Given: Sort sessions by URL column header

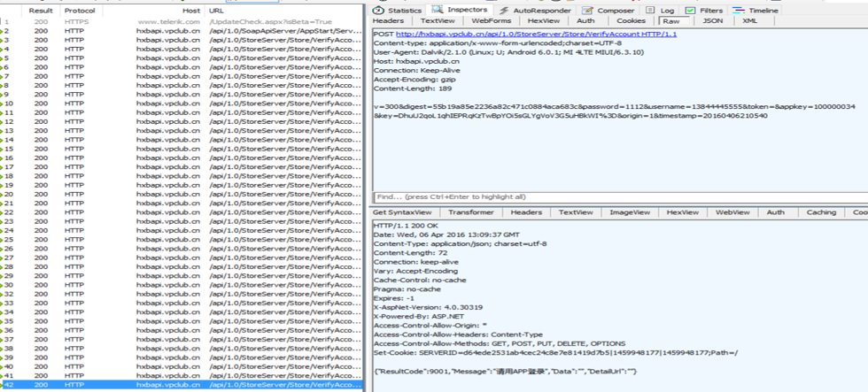Looking at the screenshot, I should click(x=216, y=11).
